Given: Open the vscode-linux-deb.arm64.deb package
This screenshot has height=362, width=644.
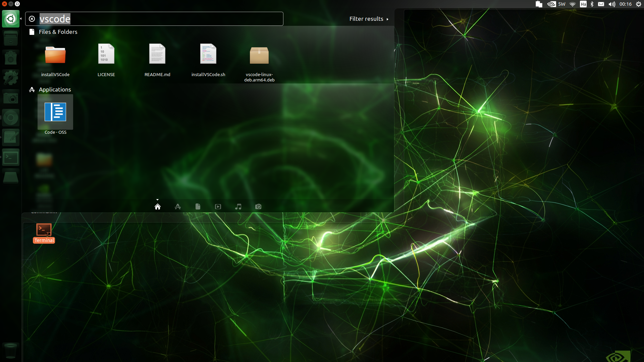Looking at the screenshot, I should [x=259, y=56].
